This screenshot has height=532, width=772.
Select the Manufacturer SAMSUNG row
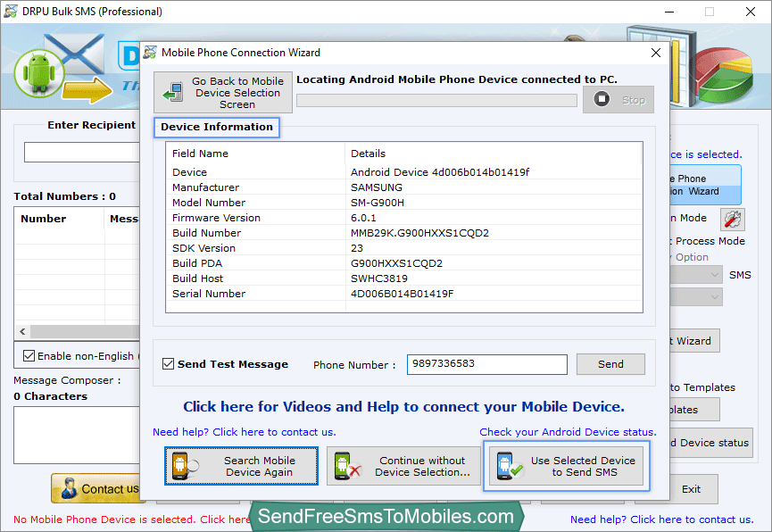pos(403,187)
